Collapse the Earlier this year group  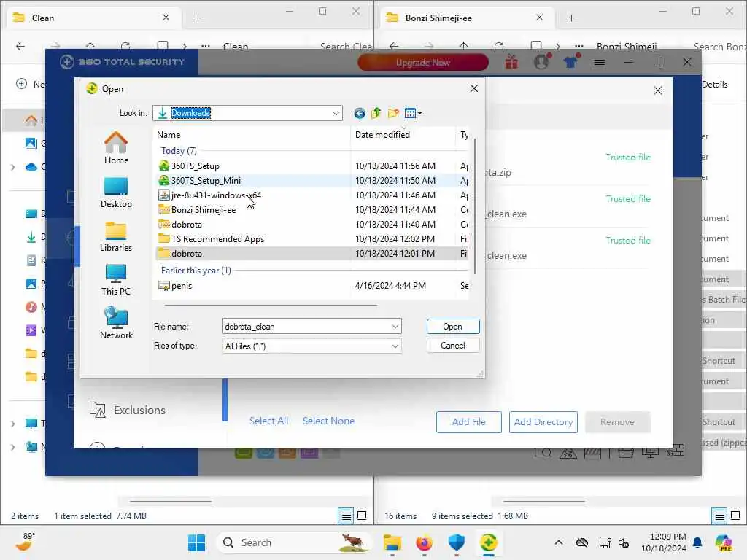[x=196, y=271]
